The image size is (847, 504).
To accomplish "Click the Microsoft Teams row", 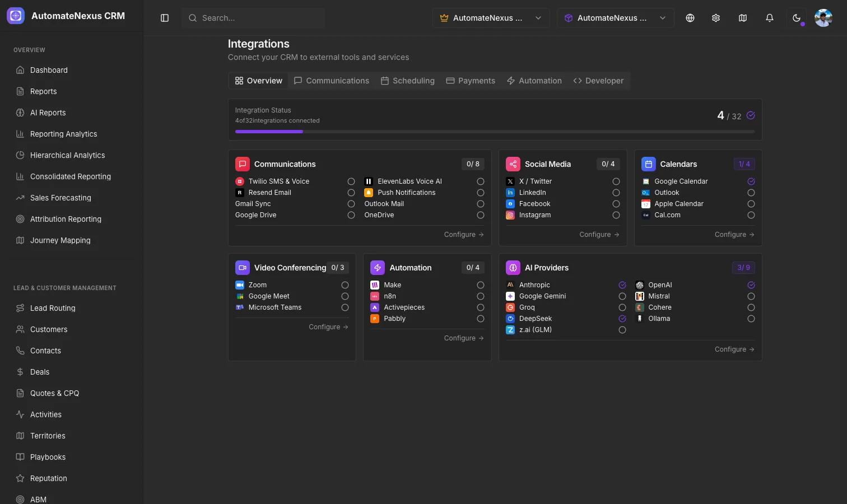I will point(292,307).
